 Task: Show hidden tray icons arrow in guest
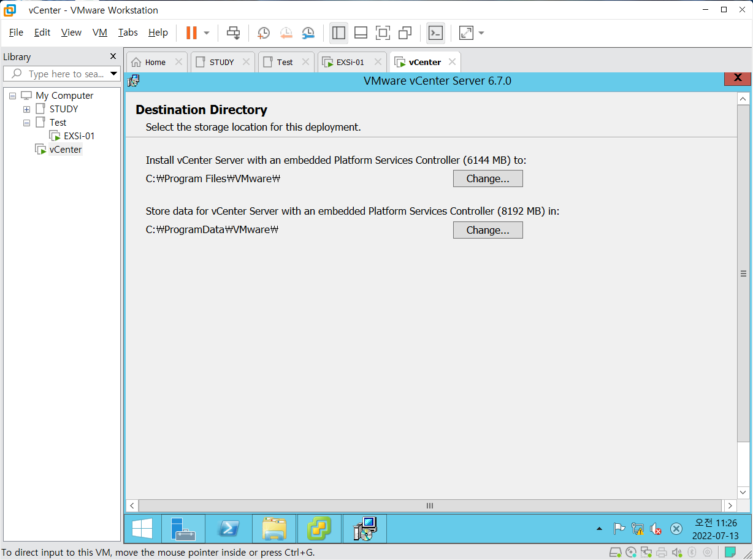(x=599, y=529)
